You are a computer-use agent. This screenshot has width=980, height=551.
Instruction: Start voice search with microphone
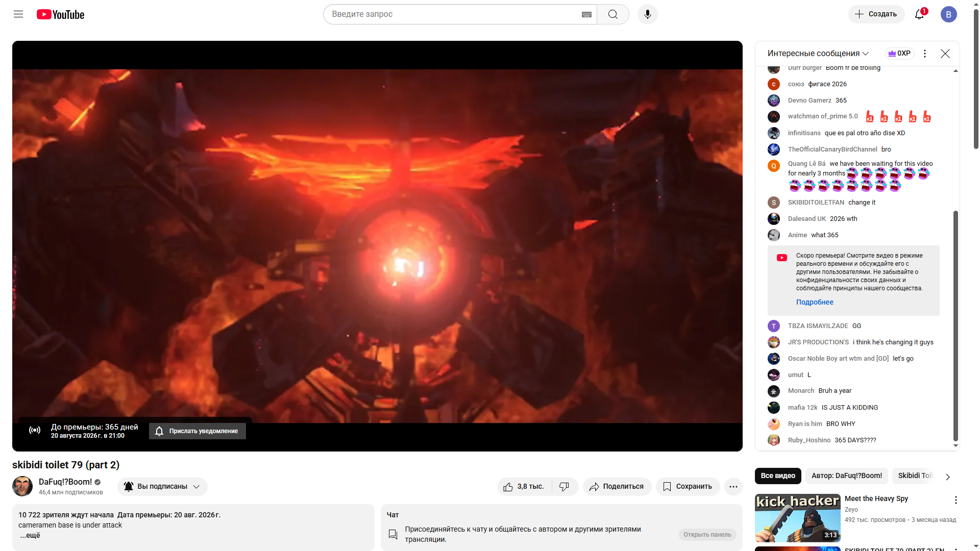[x=647, y=14]
